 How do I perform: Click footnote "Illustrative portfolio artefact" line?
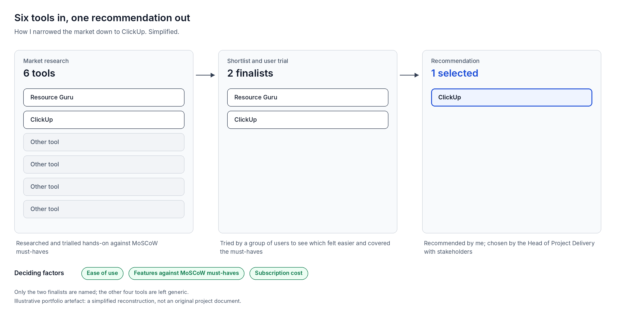point(127,301)
